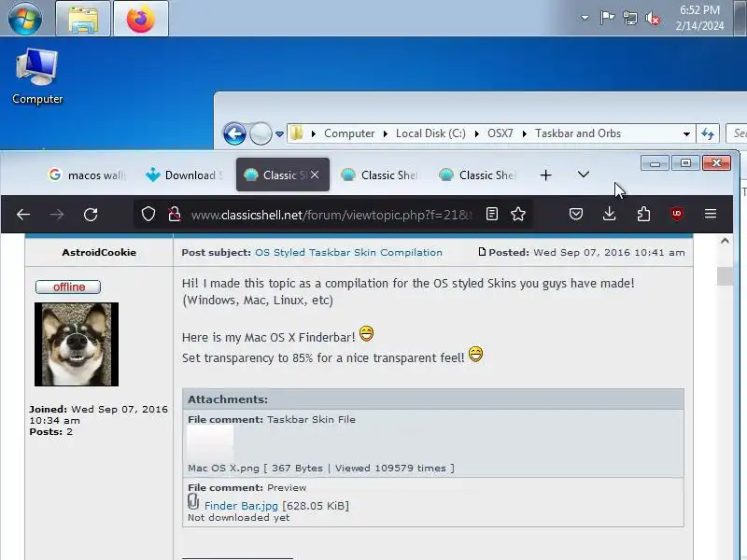Click Taskbar and Orbs in the breadcrumb
The height and width of the screenshot is (560, 747).
click(x=578, y=133)
